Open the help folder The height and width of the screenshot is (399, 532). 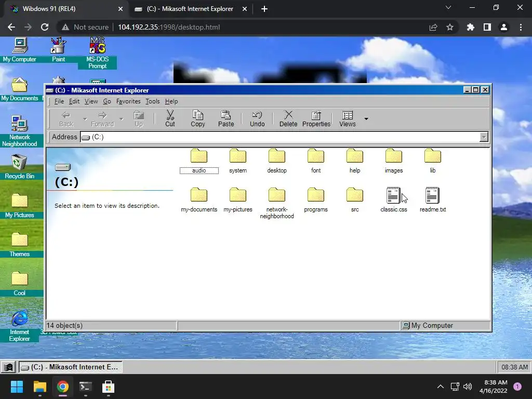(x=355, y=161)
